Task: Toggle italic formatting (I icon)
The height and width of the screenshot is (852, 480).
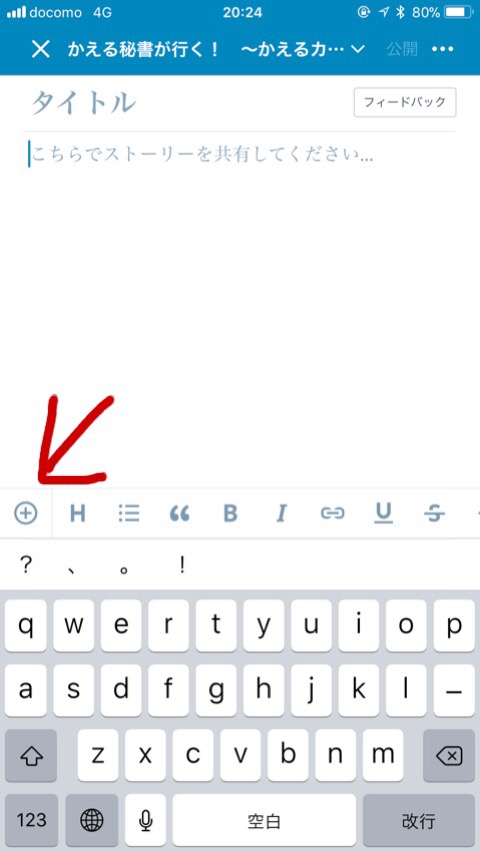Action: point(281,513)
